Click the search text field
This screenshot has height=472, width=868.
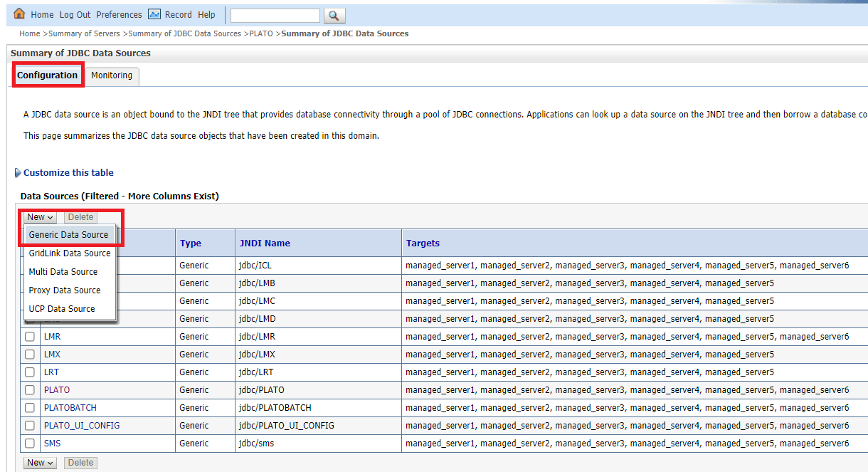point(275,15)
